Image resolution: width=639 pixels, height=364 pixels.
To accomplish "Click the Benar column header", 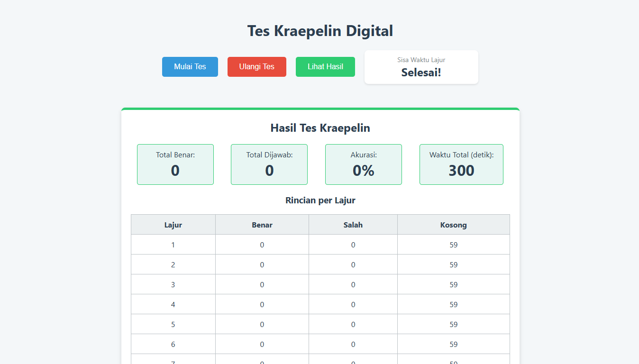I will coord(262,225).
